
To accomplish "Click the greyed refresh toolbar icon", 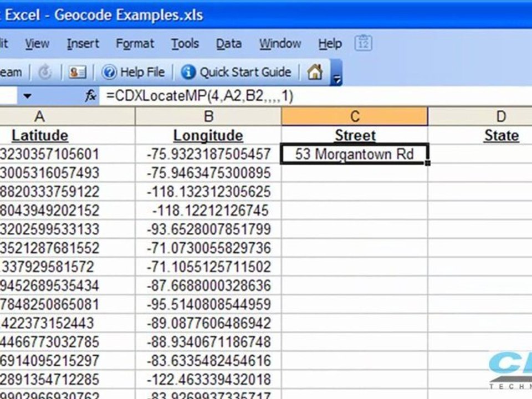I will pyautogui.click(x=45, y=72).
